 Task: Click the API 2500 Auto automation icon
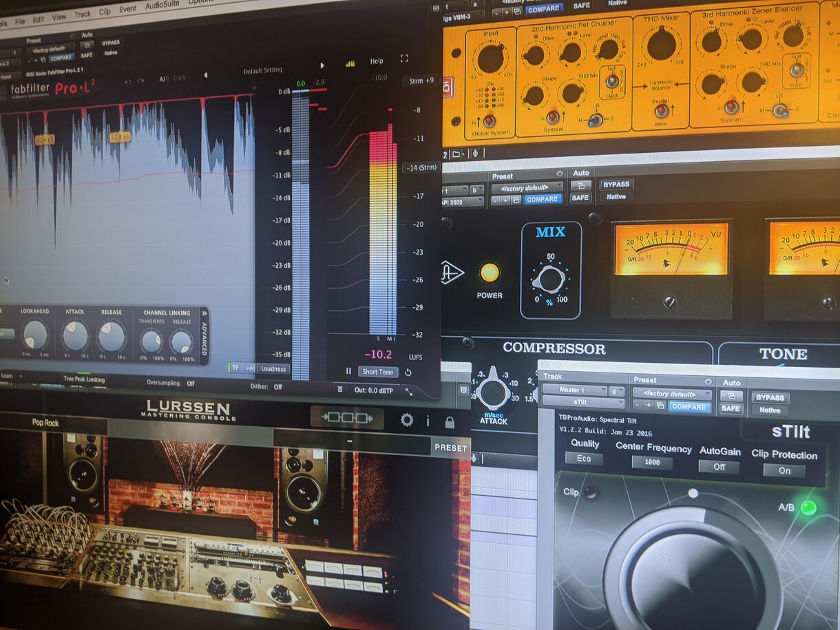(581, 185)
